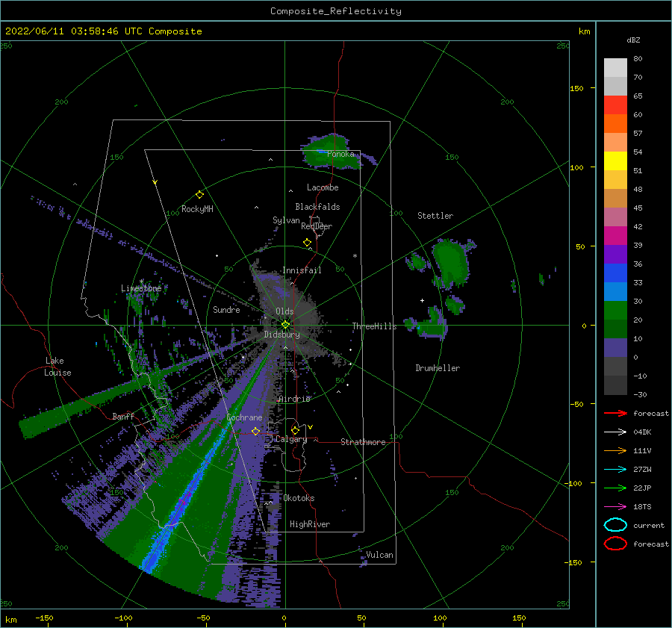Image resolution: width=672 pixels, height=628 pixels.
Task: Select the 80 dBZ light gray swatch
Action: point(615,67)
